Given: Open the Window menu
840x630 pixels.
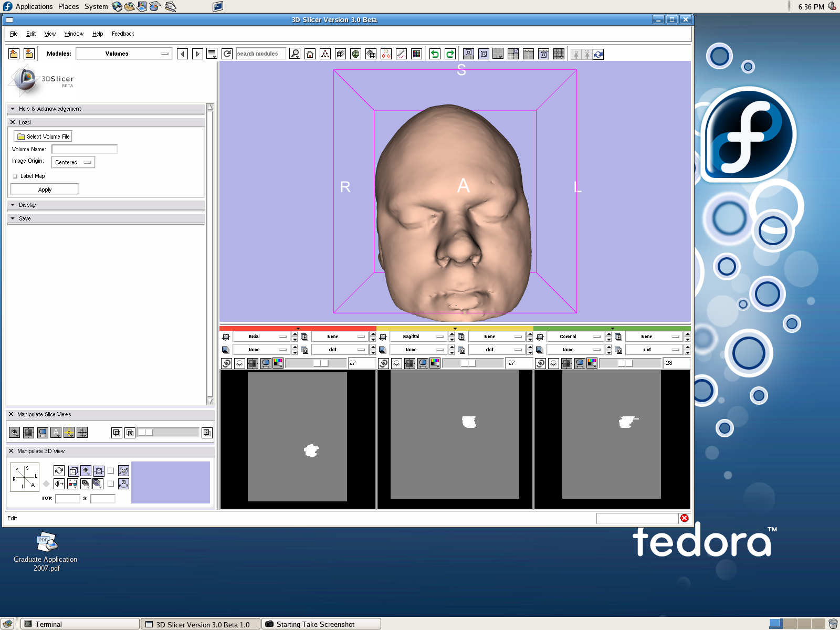Looking at the screenshot, I should point(73,34).
